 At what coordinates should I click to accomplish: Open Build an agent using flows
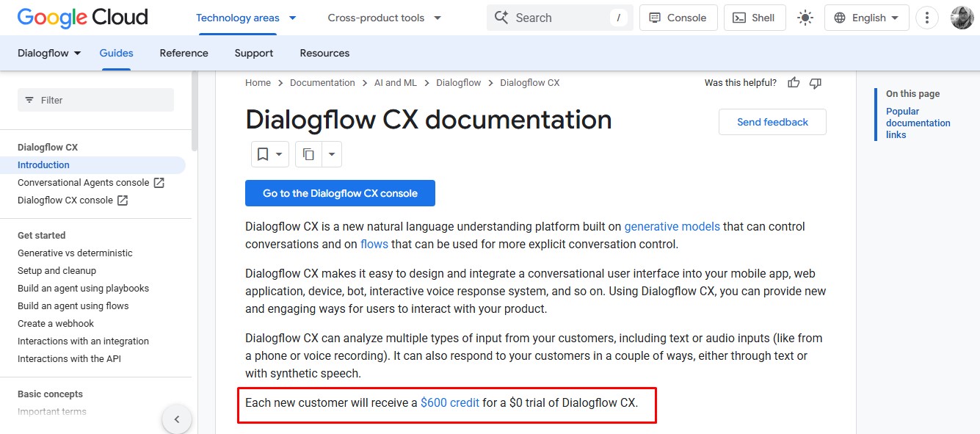[x=73, y=305]
